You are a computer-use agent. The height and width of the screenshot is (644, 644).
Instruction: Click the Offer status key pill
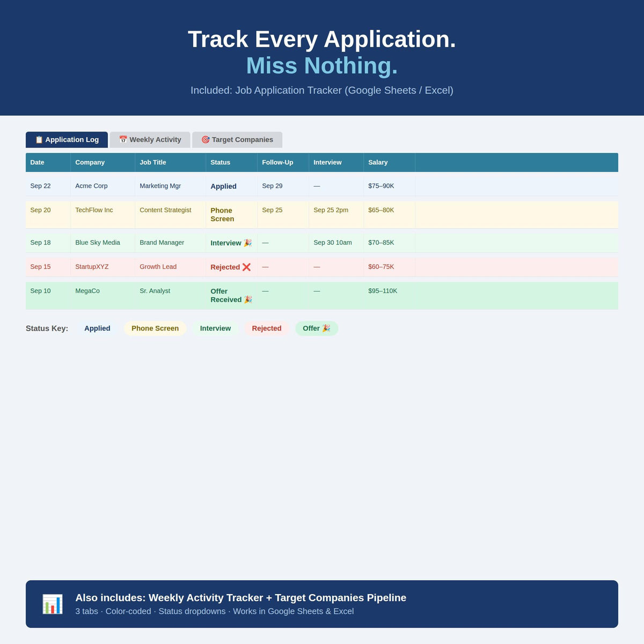317,328
